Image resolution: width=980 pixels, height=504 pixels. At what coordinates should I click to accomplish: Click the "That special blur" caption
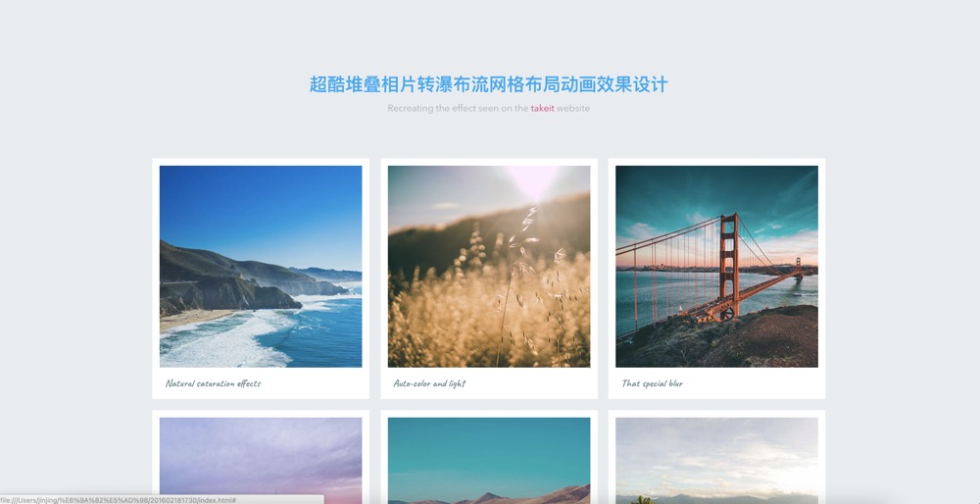[653, 383]
